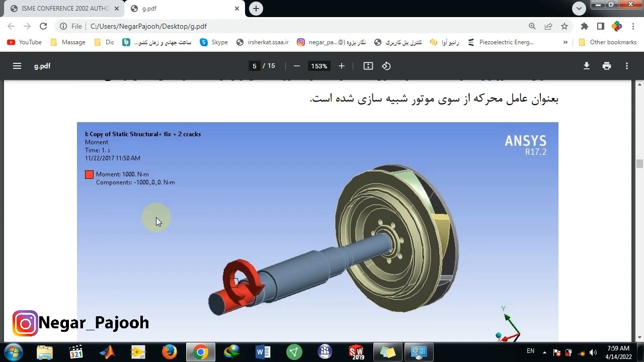Open a new browser tab
644x362 pixels.
[256, 9]
